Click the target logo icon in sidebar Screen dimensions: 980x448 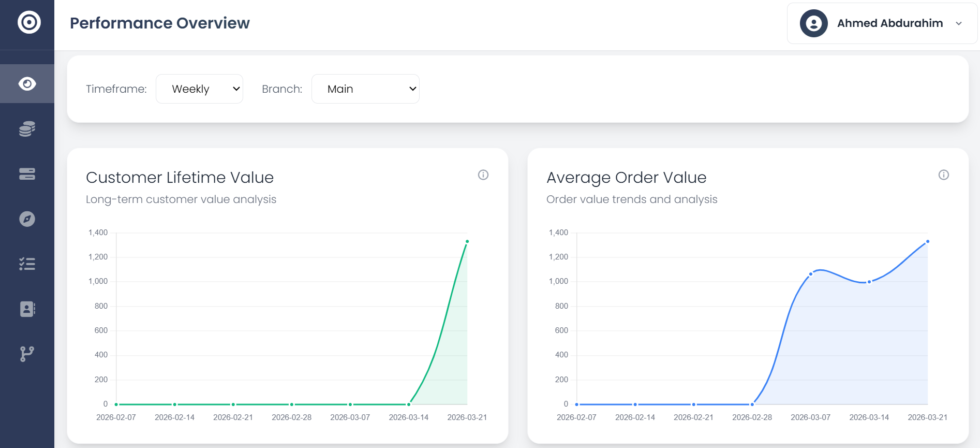coord(29,22)
